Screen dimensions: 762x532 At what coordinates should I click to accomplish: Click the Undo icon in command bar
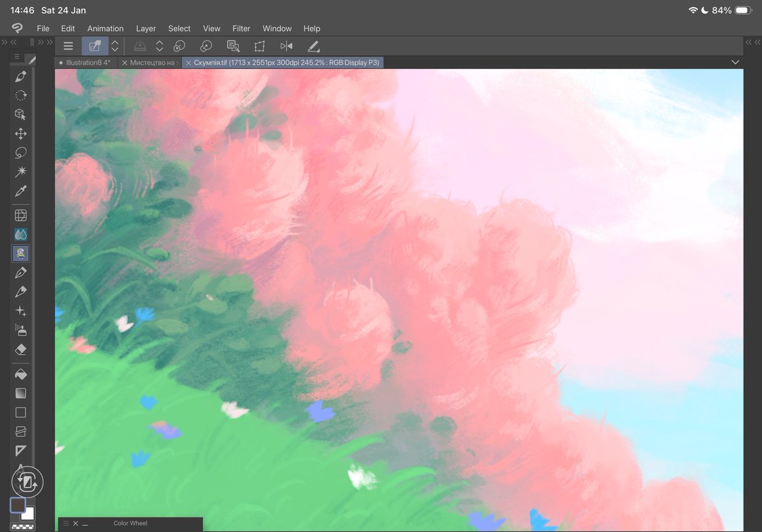coord(180,46)
